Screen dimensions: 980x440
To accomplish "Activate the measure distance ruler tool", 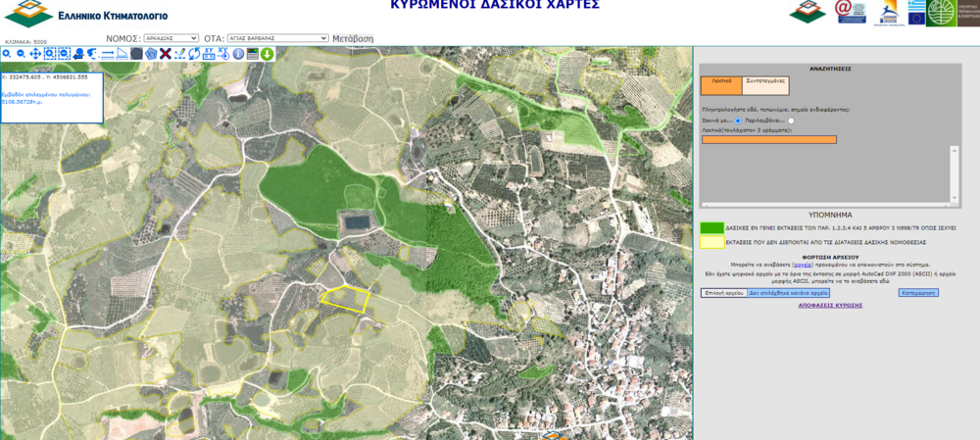I will tap(108, 54).
